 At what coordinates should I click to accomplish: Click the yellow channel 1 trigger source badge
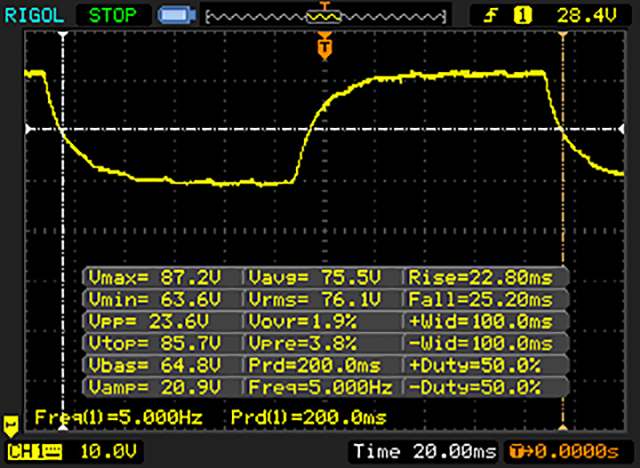coord(522,16)
